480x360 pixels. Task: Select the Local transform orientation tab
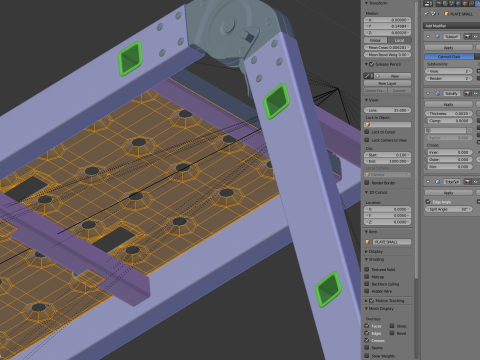(x=399, y=40)
